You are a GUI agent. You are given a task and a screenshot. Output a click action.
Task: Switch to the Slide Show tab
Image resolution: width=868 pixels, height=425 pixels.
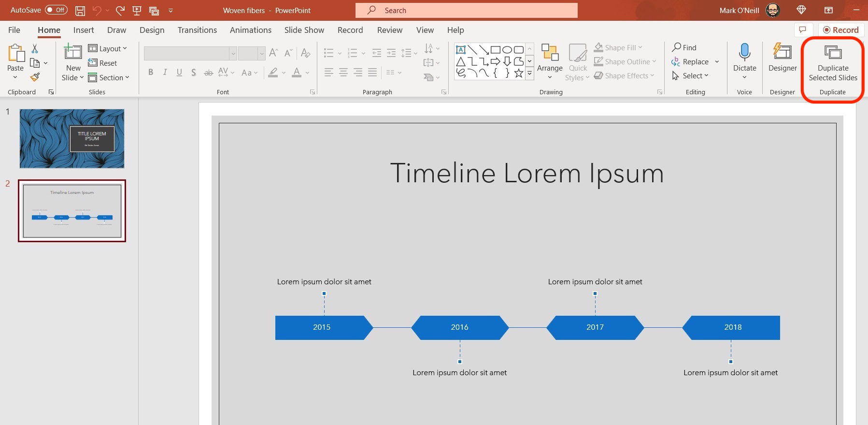[x=304, y=30]
